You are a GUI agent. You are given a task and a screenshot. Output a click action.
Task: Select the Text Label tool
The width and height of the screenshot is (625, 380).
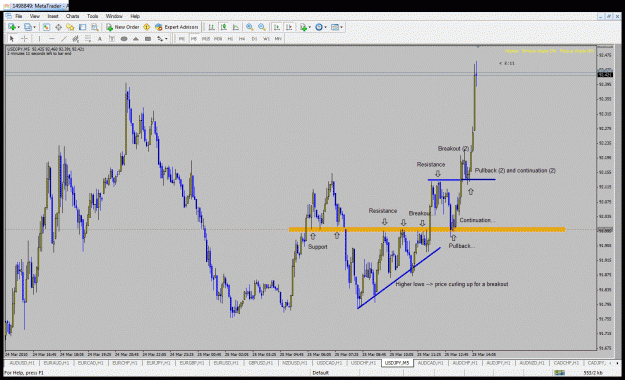click(x=112, y=39)
